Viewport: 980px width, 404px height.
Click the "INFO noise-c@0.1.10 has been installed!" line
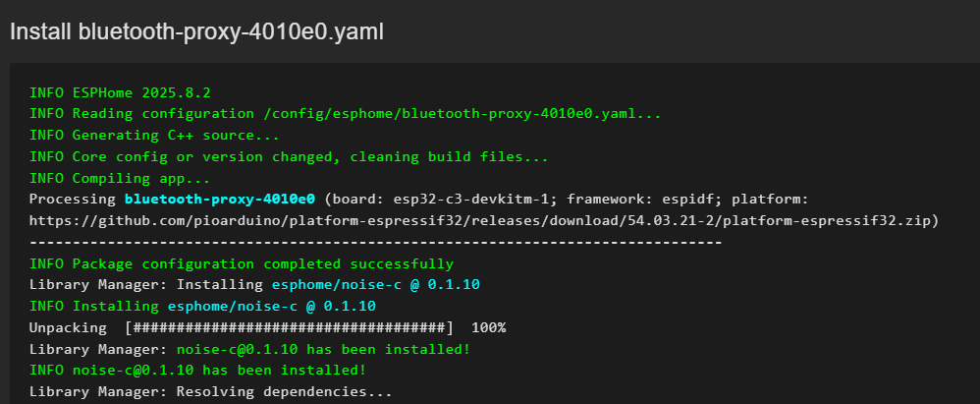[197, 370]
